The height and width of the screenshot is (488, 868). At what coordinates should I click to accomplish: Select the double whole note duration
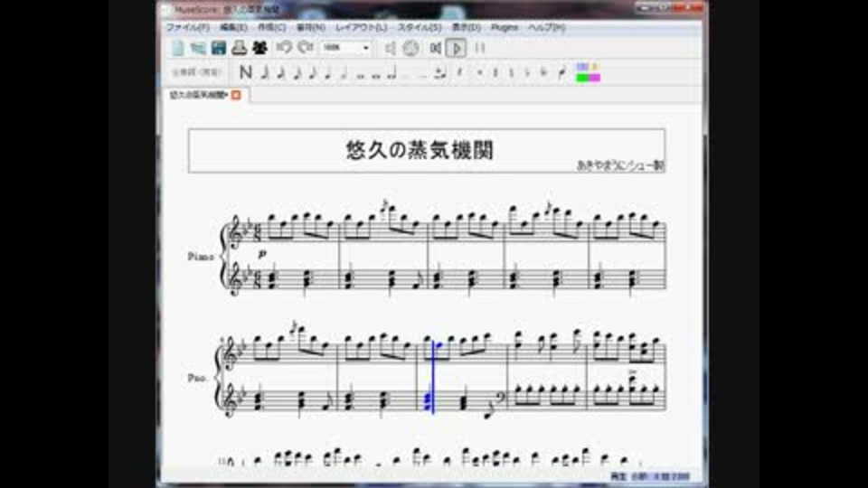(376, 75)
